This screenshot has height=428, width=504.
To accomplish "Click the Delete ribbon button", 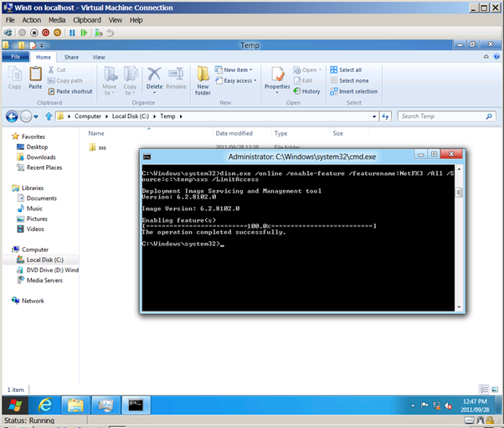I will coord(154,80).
